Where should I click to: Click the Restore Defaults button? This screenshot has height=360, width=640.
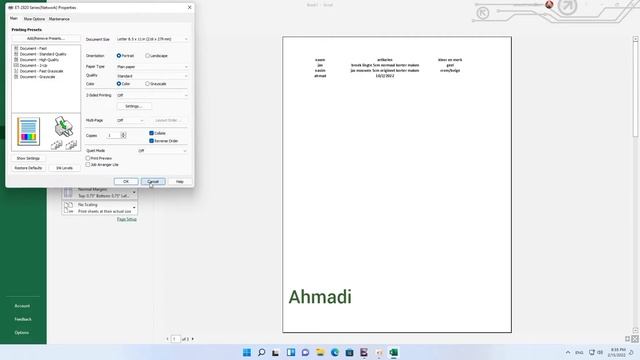[x=28, y=168]
